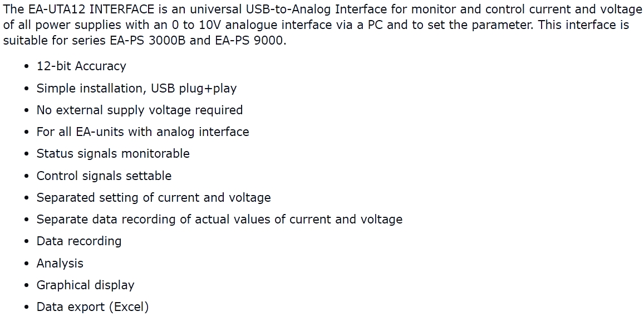Click the "Status signals monitorable" list item
644x316 pixels.
pos(113,154)
